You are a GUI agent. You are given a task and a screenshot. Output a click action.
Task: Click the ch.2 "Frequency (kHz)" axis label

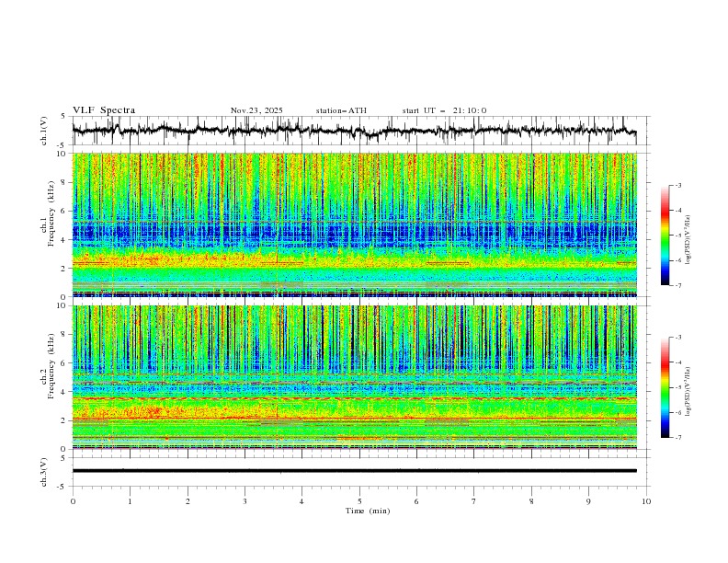coord(51,365)
